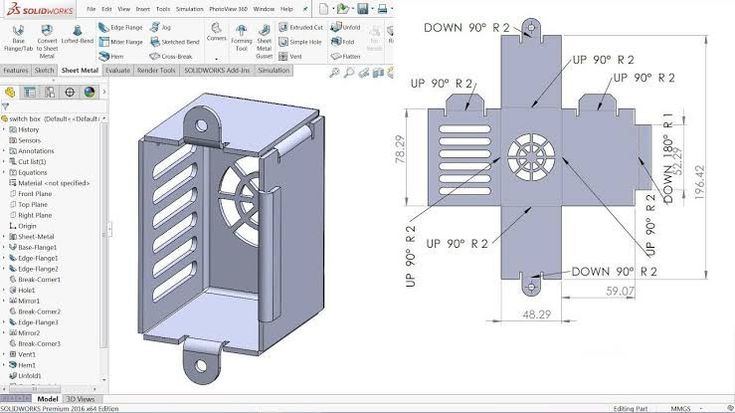Select Vent1 in the feature tree

click(27, 354)
